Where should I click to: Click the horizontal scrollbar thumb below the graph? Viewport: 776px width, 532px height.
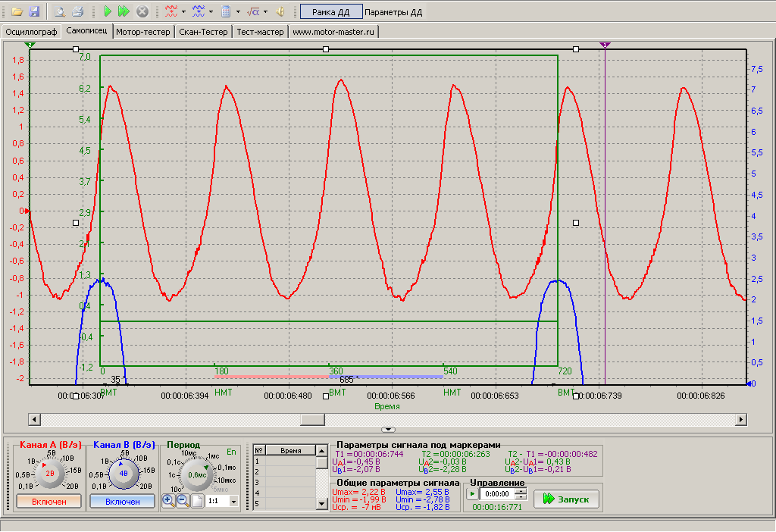(x=312, y=419)
